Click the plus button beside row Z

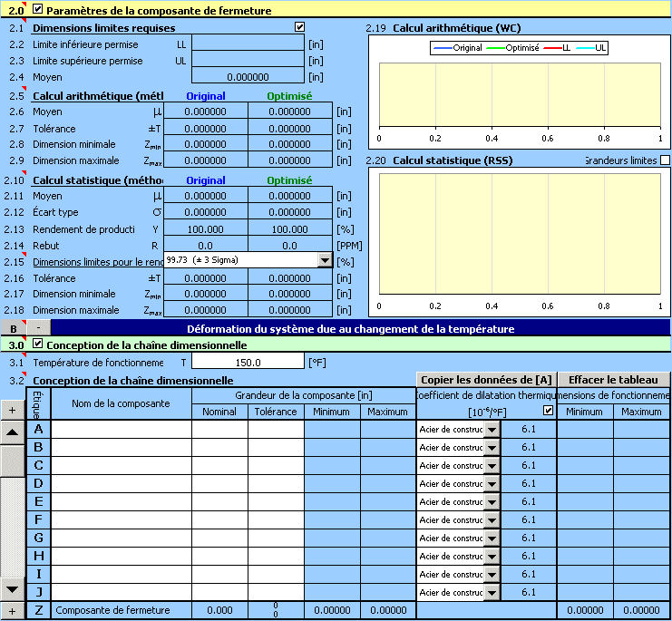(13, 611)
